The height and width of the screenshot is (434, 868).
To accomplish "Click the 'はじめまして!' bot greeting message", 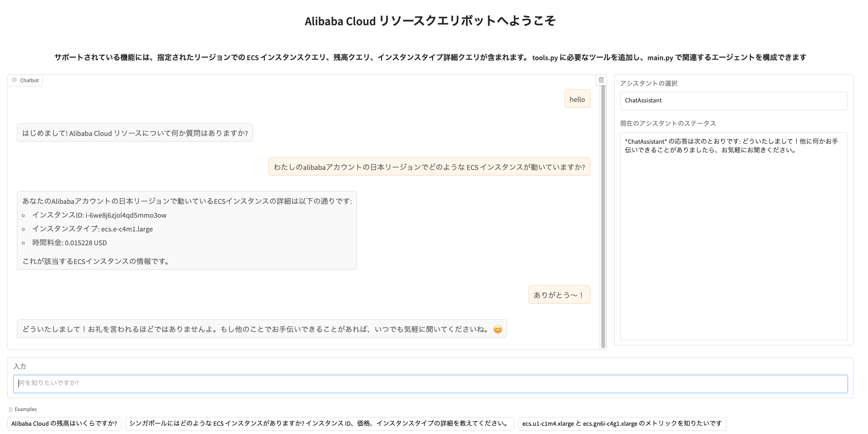I will point(135,133).
